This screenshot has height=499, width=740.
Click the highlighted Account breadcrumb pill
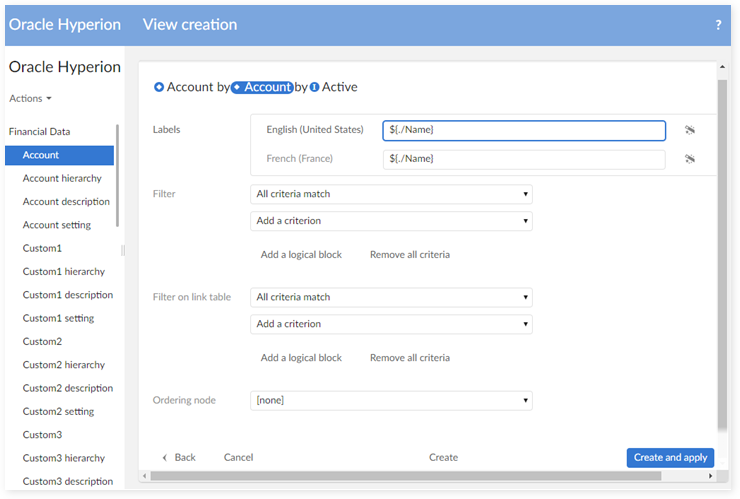click(262, 87)
